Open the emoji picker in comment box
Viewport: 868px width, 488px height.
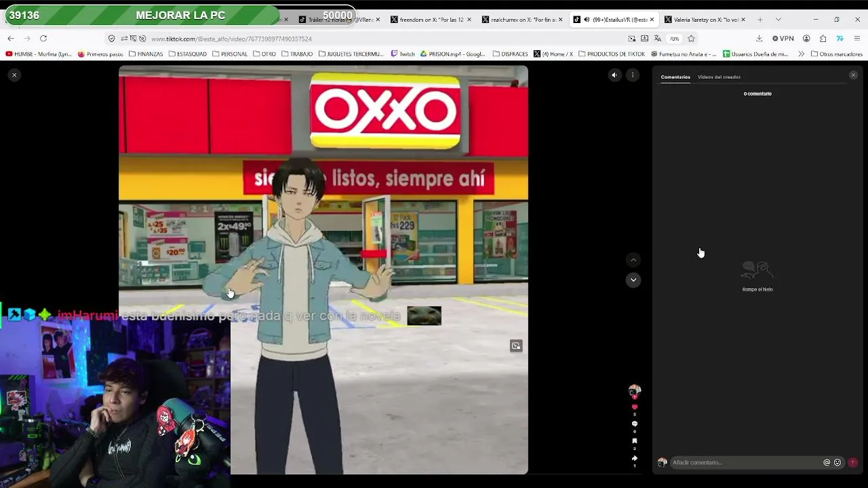coord(837,463)
